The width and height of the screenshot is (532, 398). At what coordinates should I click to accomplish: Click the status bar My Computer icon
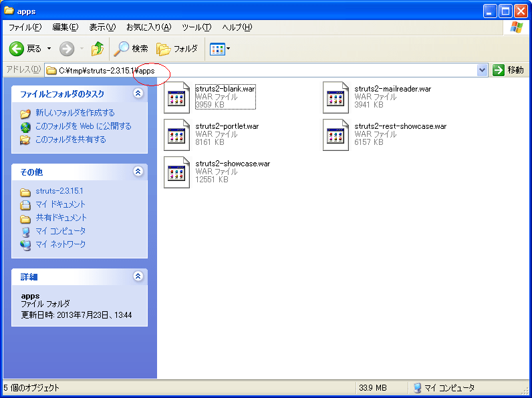pyautogui.click(x=418, y=388)
